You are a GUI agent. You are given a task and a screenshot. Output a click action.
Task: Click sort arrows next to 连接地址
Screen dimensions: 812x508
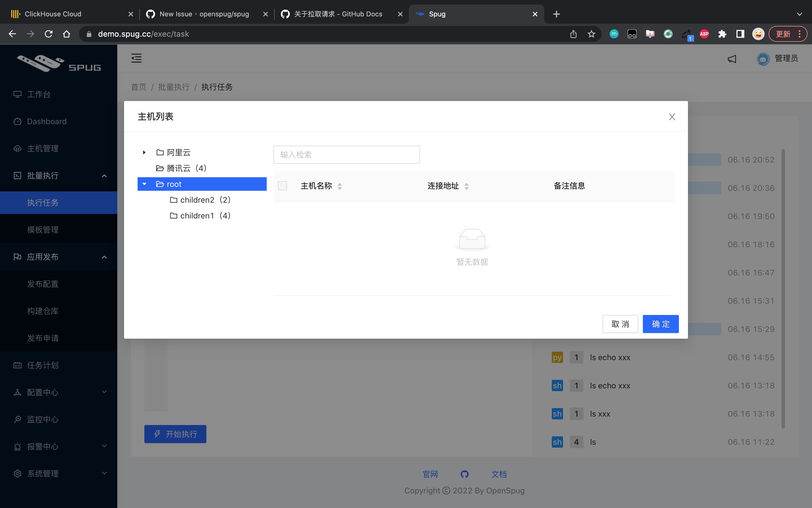[466, 186]
